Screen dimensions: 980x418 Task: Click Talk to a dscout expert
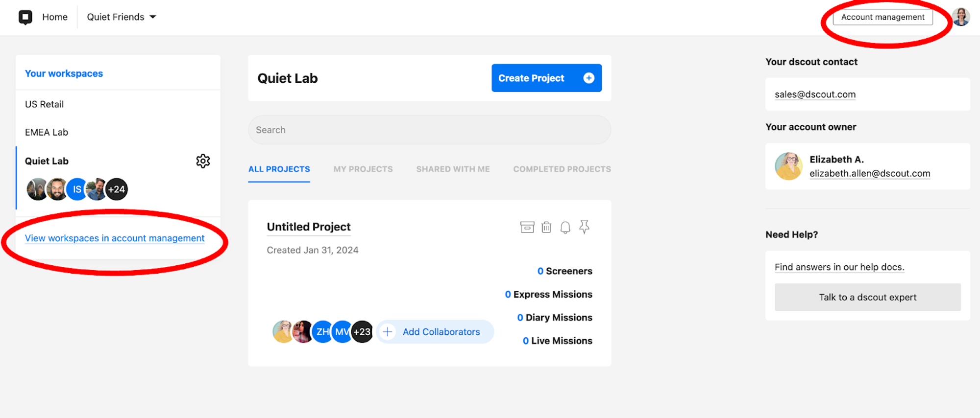coord(867,297)
